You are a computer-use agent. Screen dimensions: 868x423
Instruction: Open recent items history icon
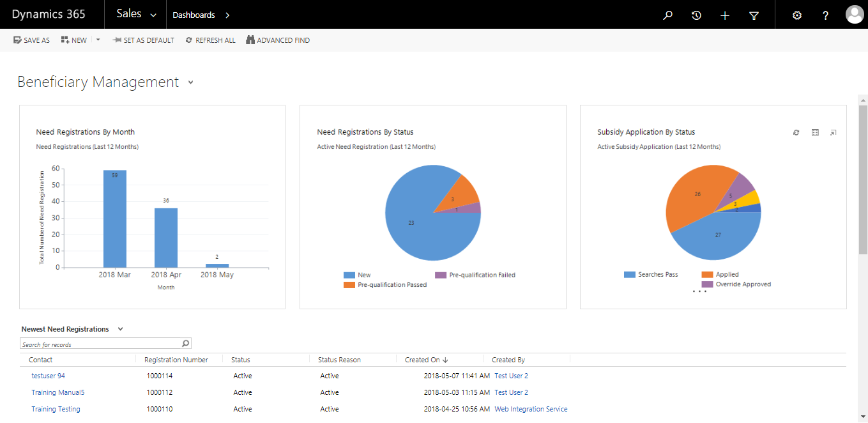(x=696, y=15)
